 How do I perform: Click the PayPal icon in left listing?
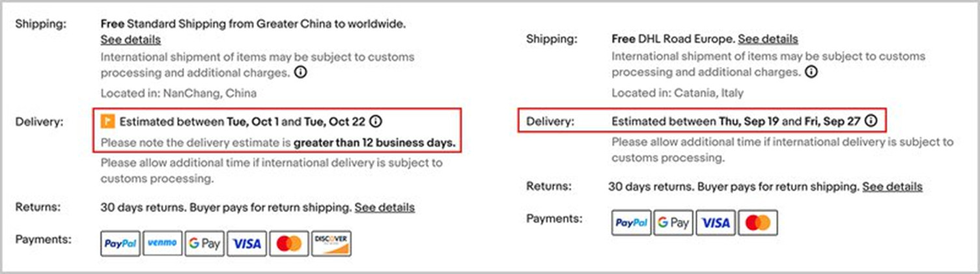[x=120, y=243]
